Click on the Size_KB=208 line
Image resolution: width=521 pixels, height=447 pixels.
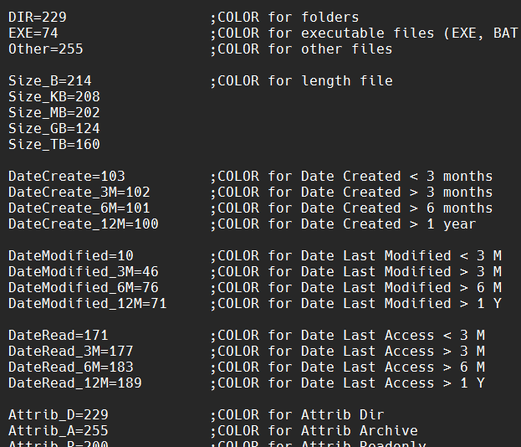point(54,97)
